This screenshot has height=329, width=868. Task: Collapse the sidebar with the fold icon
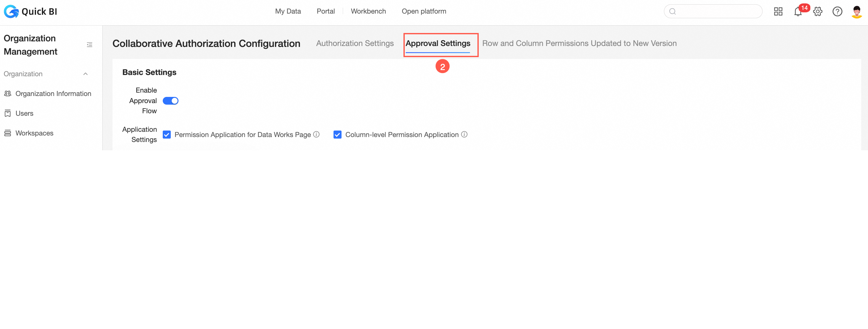point(89,44)
